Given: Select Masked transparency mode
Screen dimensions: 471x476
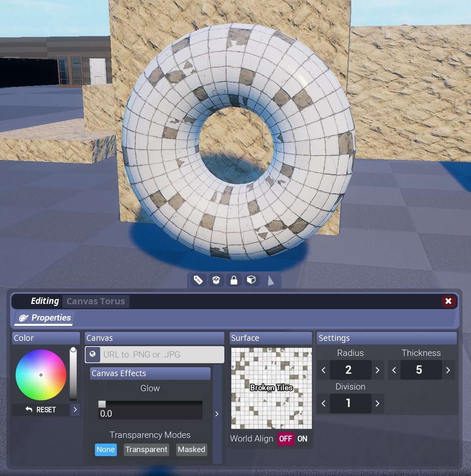Looking at the screenshot, I should [x=191, y=449].
